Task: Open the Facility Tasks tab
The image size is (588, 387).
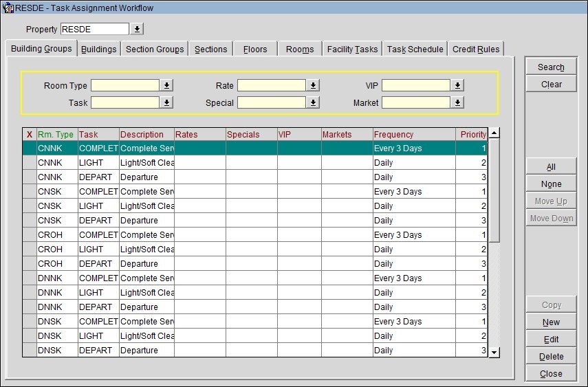Action: (x=352, y=49)
